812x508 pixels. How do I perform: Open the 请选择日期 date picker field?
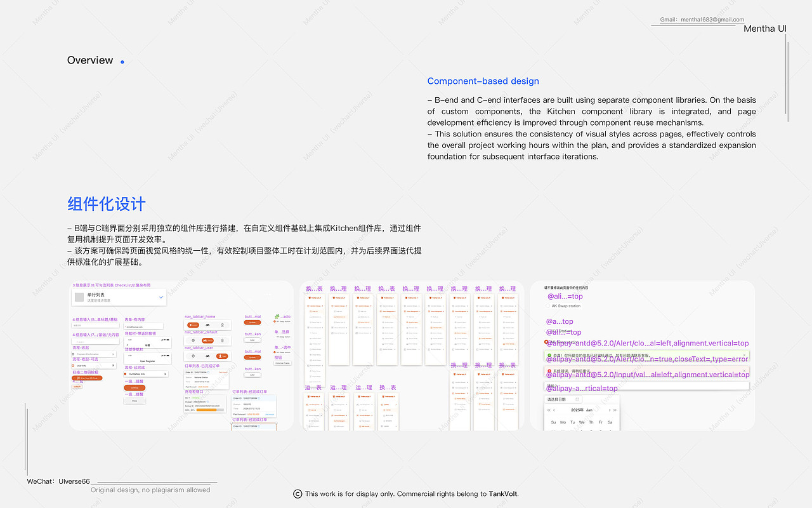[563, 399]
